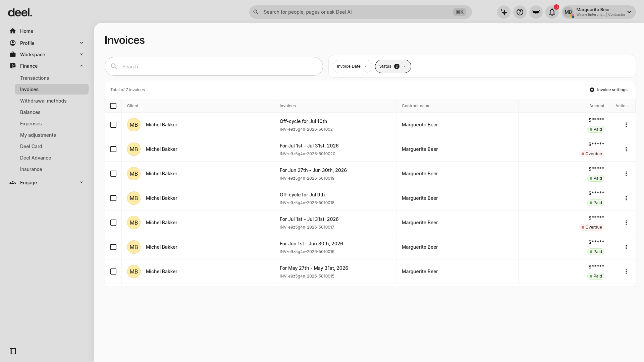Open actions menu for invoice INV-e9z5g4n-2026-5010021

(x=626, y=125)
